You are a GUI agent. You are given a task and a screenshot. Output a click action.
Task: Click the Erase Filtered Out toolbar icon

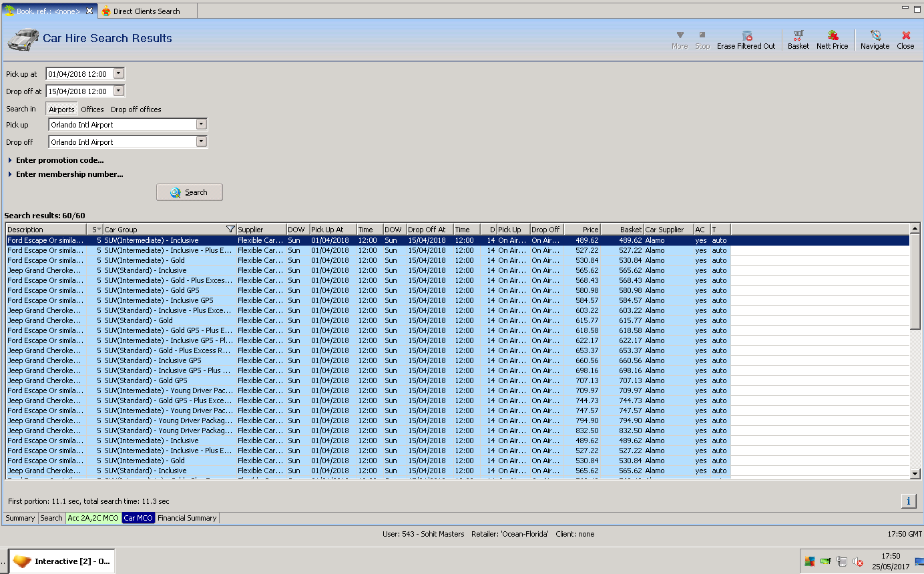click(x=747, y=35)
